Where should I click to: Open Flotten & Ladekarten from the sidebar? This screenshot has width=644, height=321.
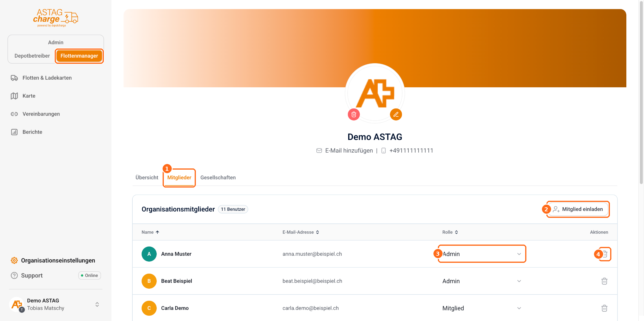[41, 78]
